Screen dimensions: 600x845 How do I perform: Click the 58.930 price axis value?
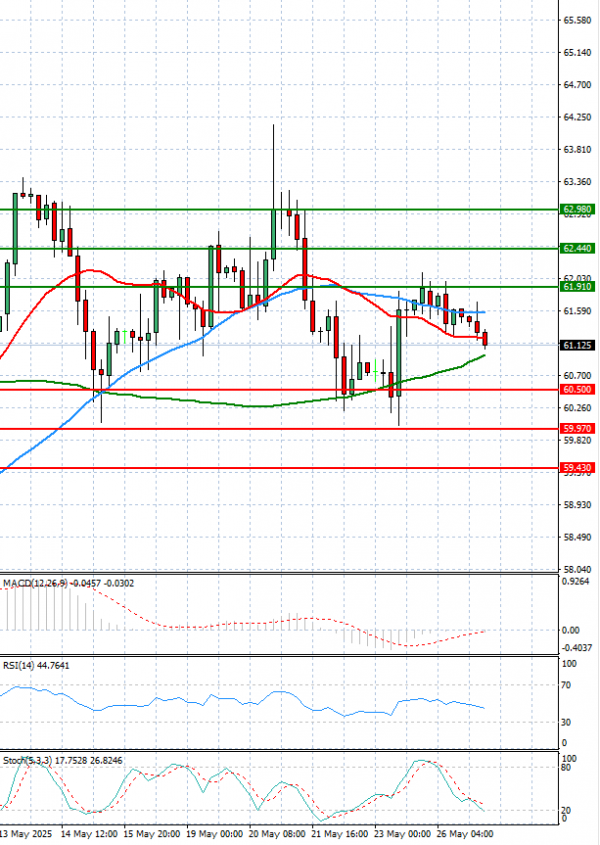pos(577,505)
